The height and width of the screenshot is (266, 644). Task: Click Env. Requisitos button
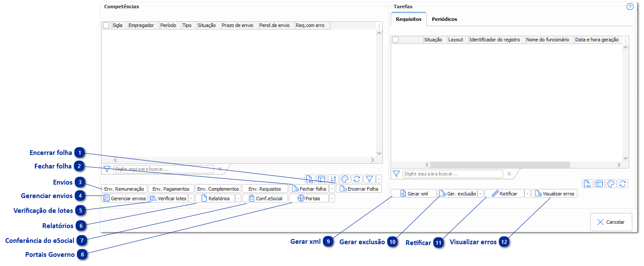[x=265, y=189]
